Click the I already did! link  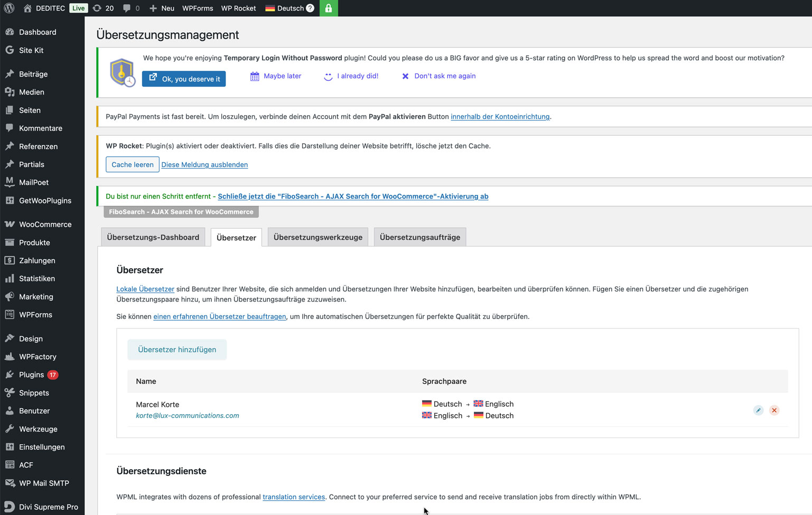pos(351,76)
